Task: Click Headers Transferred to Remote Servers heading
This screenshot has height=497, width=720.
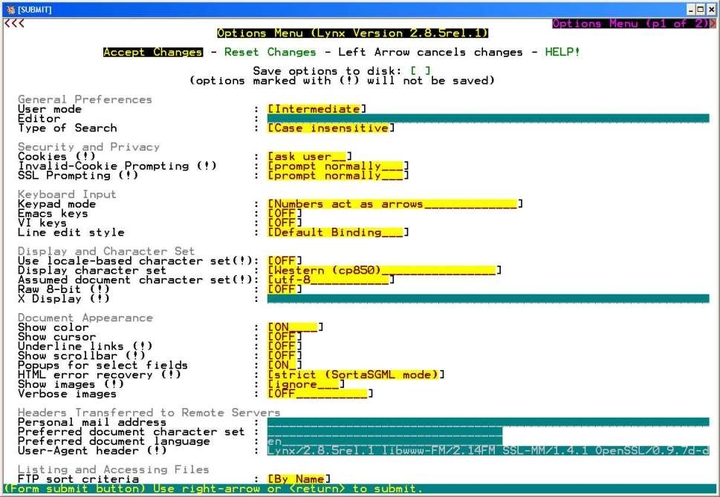Action: [x=149, y=412]
